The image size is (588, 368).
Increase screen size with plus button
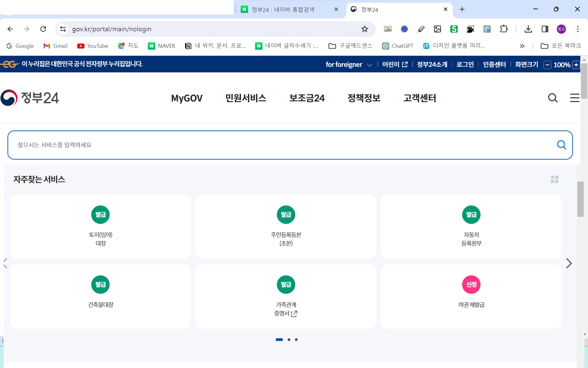tap(576, 65)
